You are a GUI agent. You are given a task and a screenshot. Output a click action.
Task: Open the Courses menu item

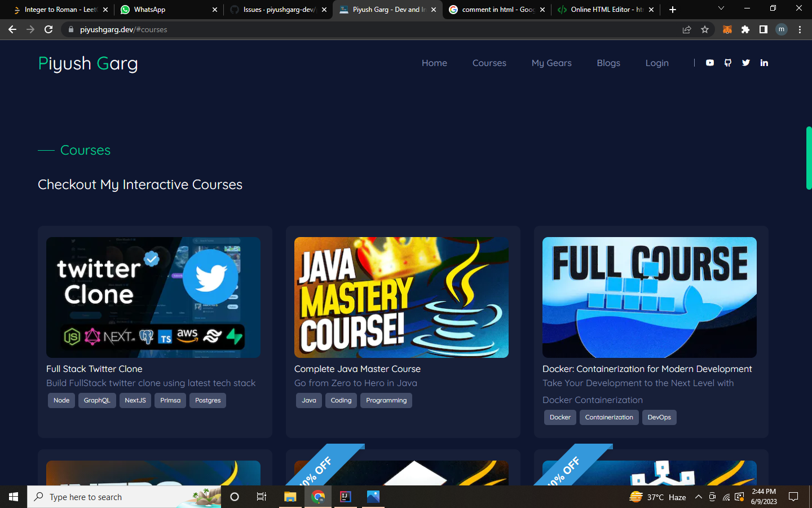click(x=489, y=63)
